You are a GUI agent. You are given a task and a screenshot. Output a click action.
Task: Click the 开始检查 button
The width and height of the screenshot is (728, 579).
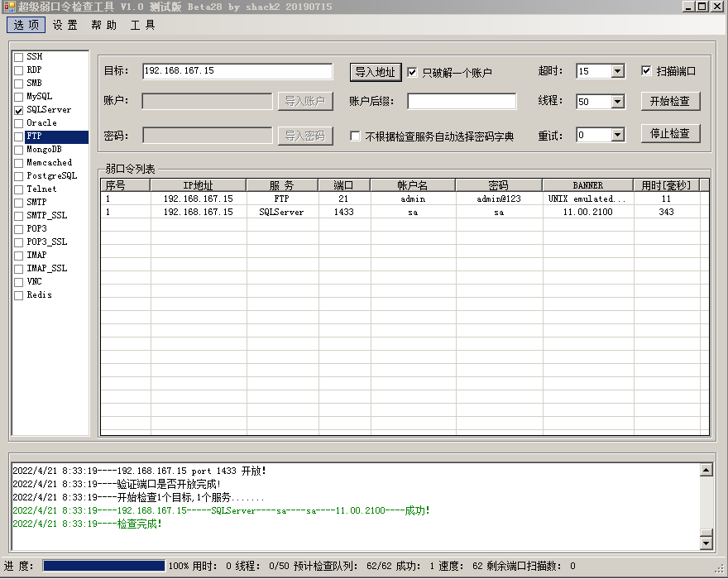670,101
